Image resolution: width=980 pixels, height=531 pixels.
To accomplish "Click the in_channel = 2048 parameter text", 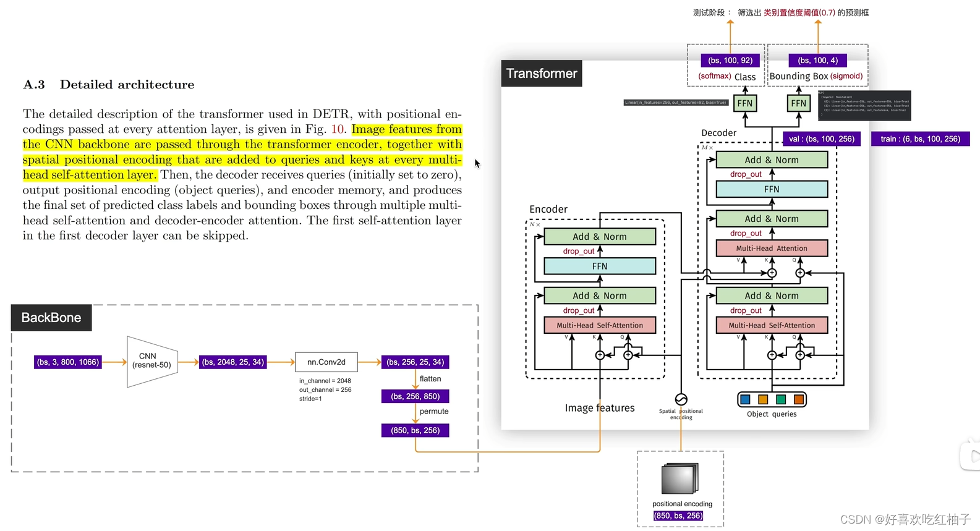I will coord(325,381).
